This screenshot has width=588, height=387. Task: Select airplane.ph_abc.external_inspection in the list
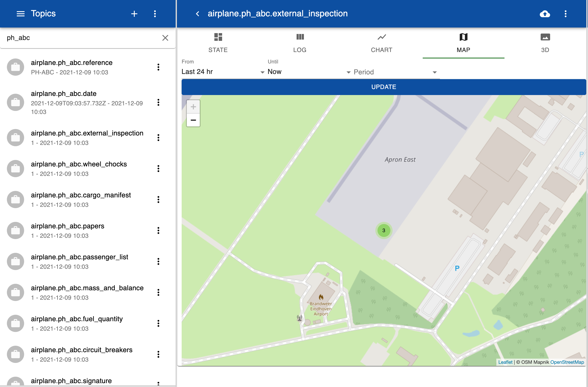pyautogui.click(x=88, y=138)
